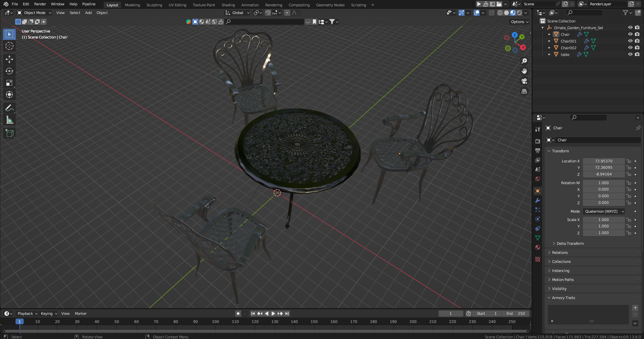Open the Render properties tab

pyautogui.click(x=538, y=141)
